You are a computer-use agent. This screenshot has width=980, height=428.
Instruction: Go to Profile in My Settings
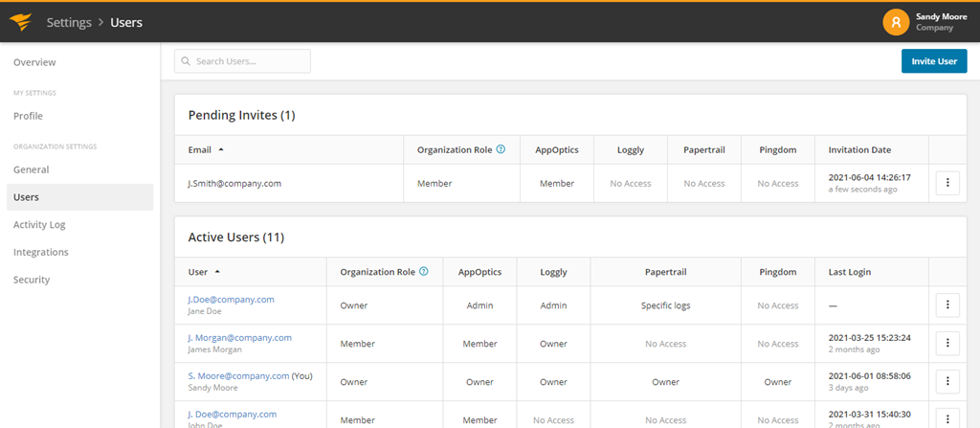pos(28,116)
